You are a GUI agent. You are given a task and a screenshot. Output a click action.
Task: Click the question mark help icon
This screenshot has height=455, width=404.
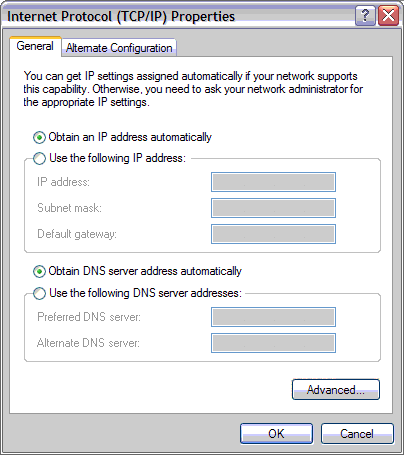coord(365,15)
